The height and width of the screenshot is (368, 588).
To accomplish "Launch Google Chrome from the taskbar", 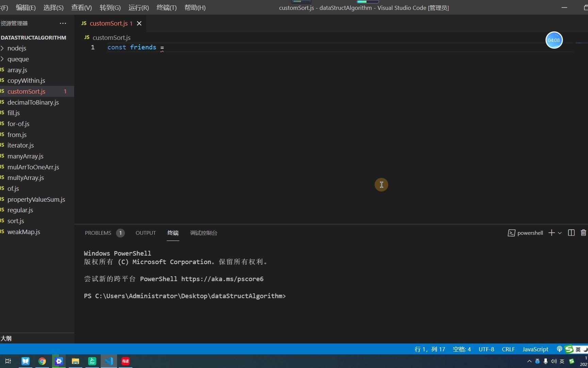I will click(42, 361).
